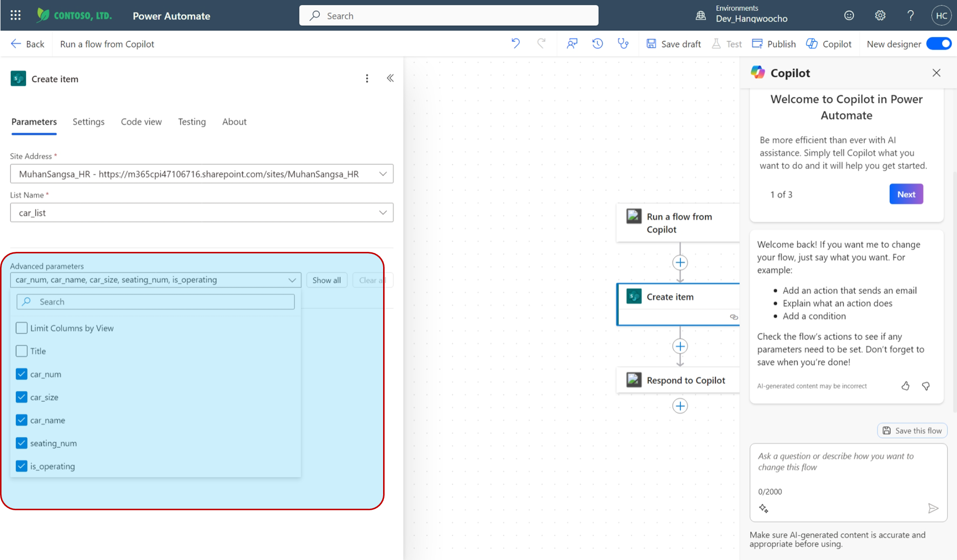The image size is (957, 560).
Task: Click the top Search box
Action: [x=448, y=15]
